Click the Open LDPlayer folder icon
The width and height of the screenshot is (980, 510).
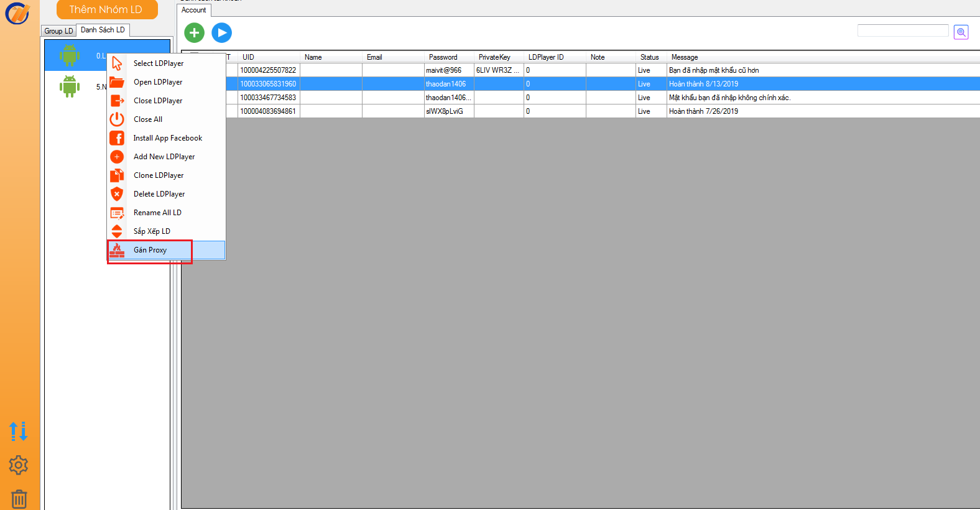(117, 82)
